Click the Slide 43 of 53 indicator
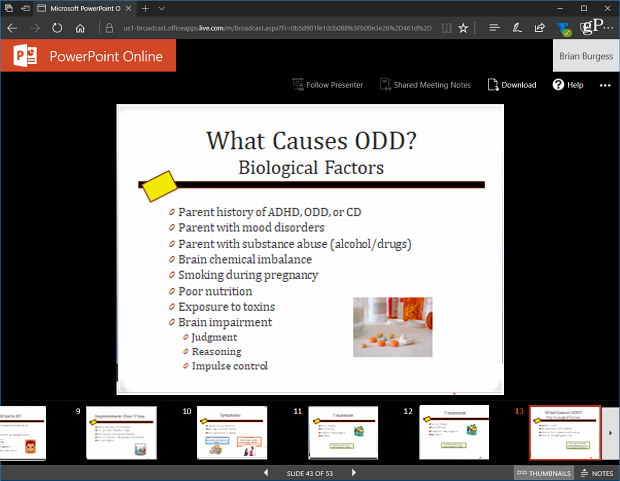The height and width of the screenshot is (481, 620). [310, 473]
